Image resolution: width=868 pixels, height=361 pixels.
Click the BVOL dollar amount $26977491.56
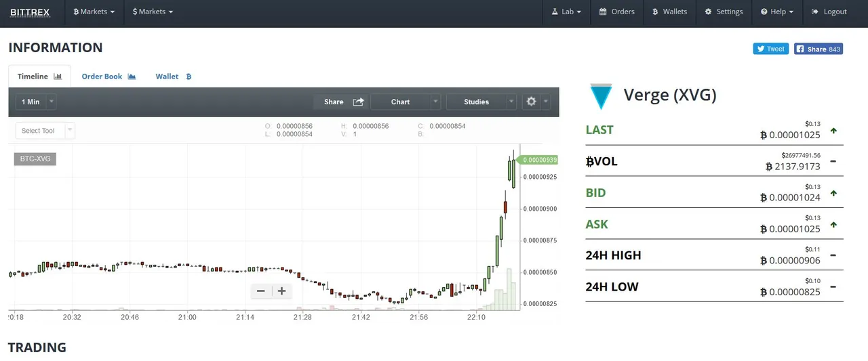click(801, 155)
